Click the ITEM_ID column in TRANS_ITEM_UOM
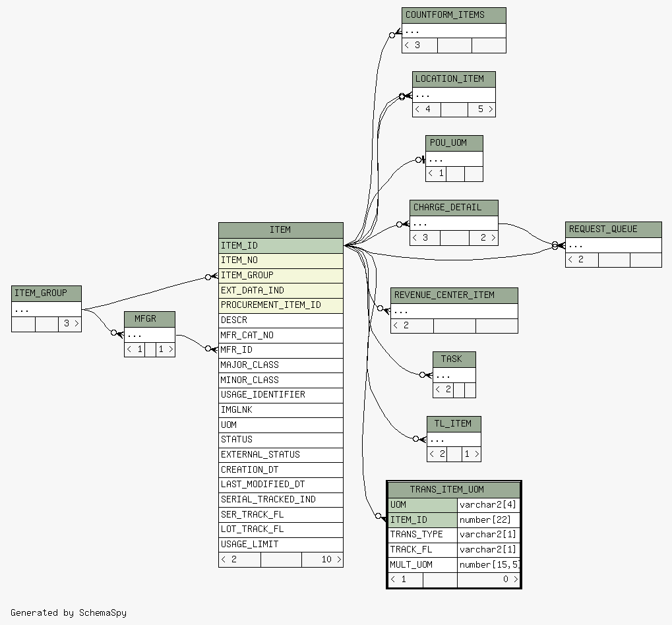Viewport: 672px width, 625px height. (423, 520)
